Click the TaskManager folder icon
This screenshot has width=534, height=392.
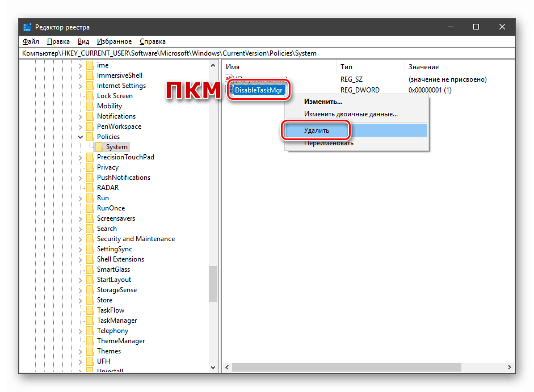coord(90,321)
